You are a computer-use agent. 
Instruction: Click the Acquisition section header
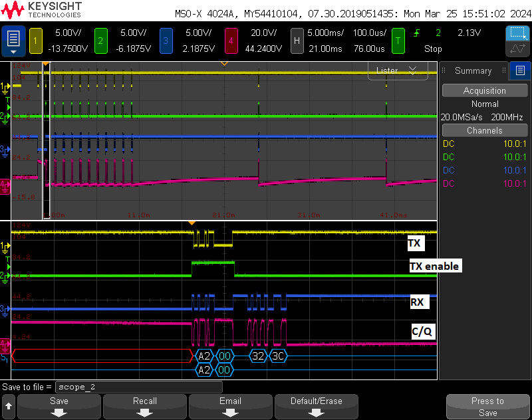(x=485, y=90)
